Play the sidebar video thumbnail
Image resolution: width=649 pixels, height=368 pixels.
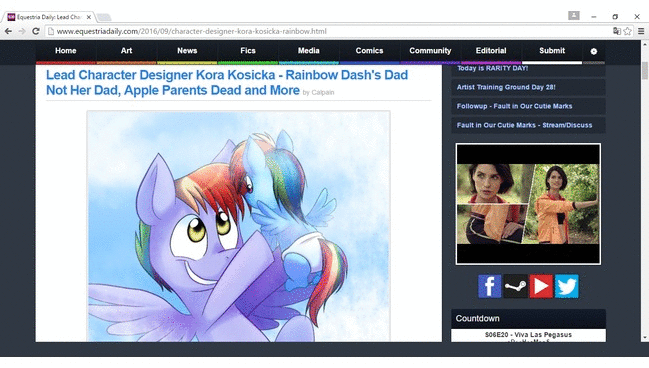coord(528,204)
